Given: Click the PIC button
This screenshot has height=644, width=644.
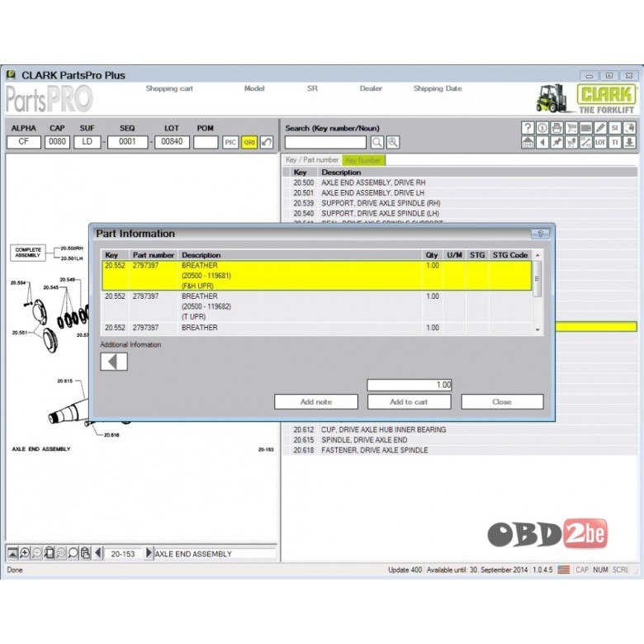Looking at the screenshot, I should [230, 143].
